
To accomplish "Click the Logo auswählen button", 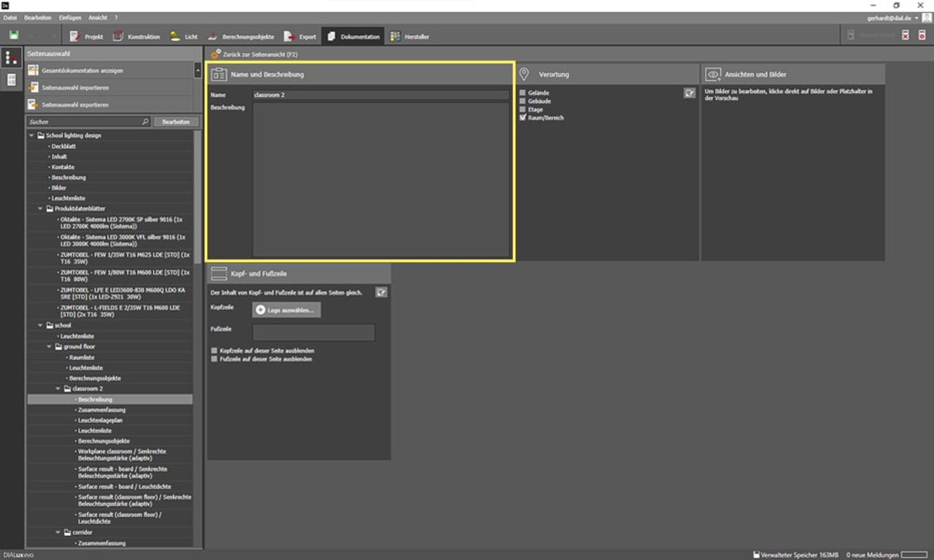I will click(286, 310).
